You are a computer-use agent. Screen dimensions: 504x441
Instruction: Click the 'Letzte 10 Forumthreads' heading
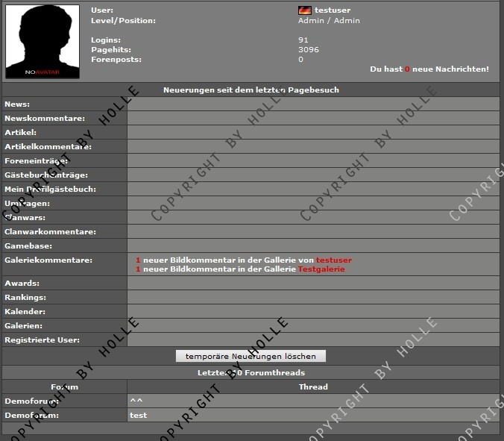point(251,372)
